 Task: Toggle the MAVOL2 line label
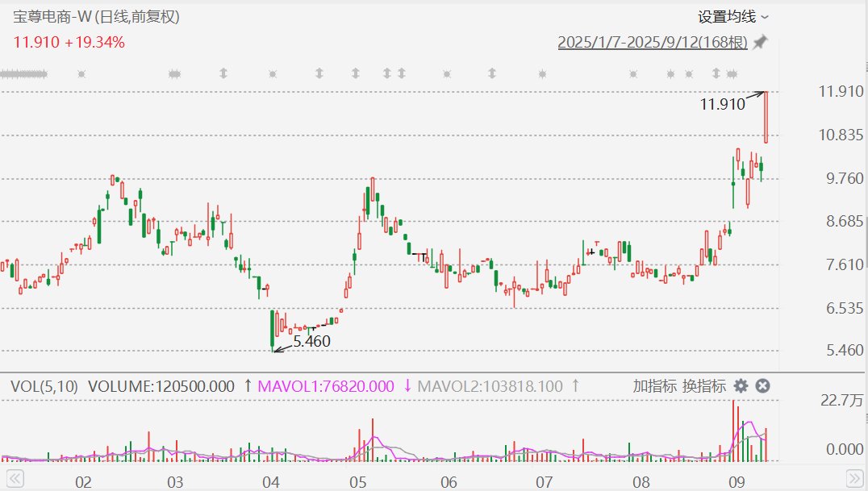(490, 386)
